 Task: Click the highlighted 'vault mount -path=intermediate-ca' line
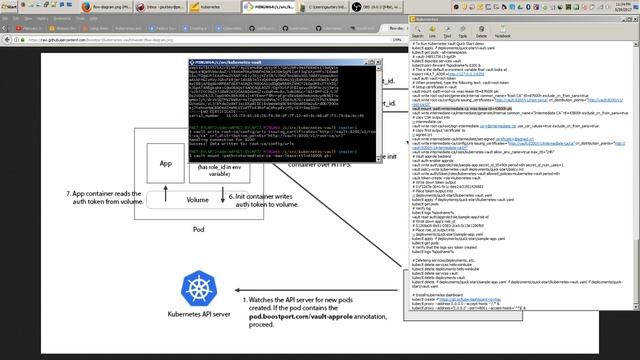(462, 109)
